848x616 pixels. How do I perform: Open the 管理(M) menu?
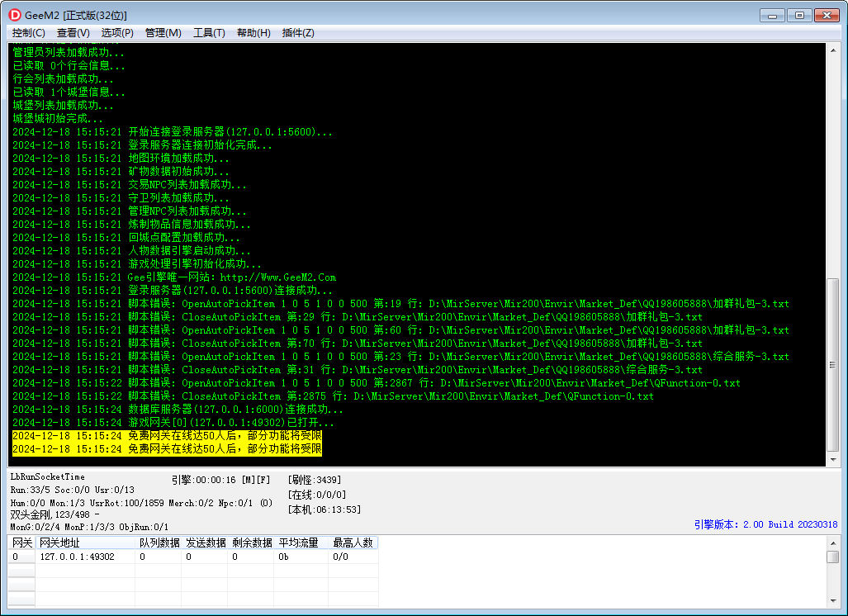[x=163, y=33]
